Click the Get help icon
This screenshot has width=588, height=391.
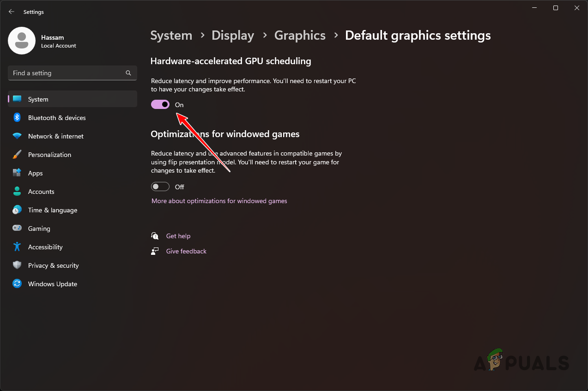(155, 235)
